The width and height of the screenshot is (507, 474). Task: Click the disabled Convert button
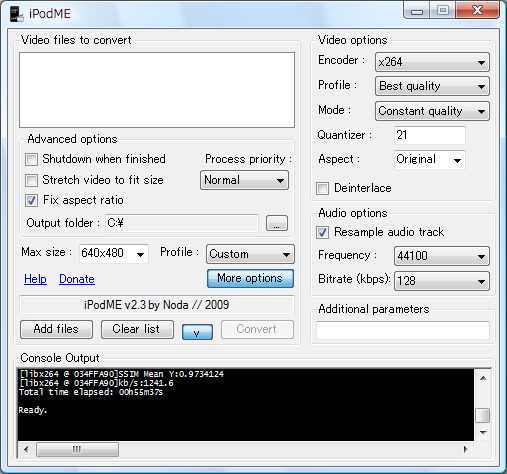(257, 329)
